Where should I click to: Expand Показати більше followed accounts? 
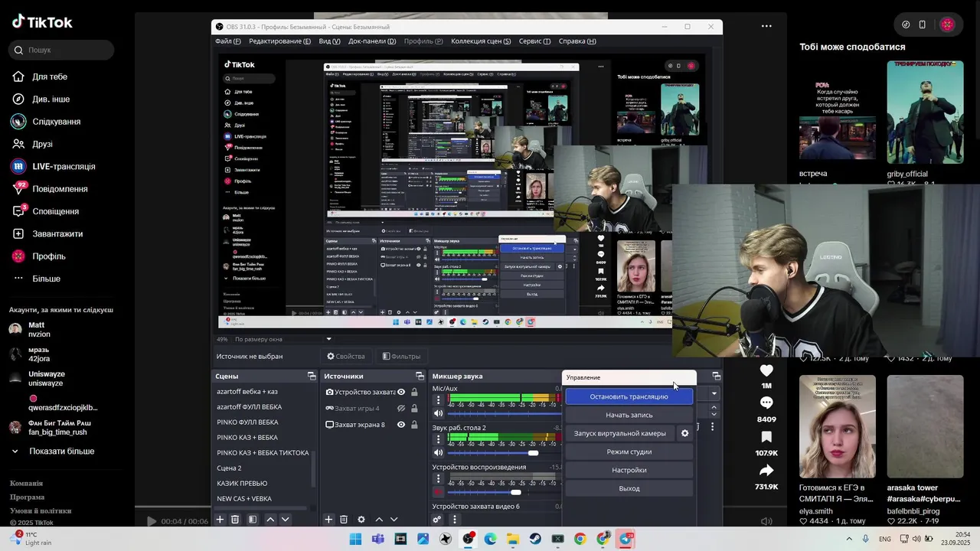[52, 452]
